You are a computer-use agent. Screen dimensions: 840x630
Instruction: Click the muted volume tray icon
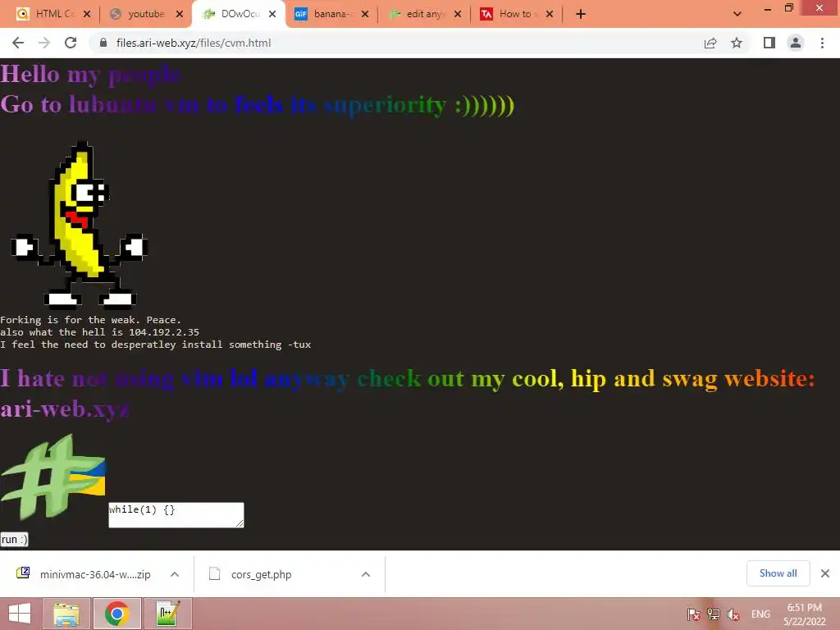point(733,614)
